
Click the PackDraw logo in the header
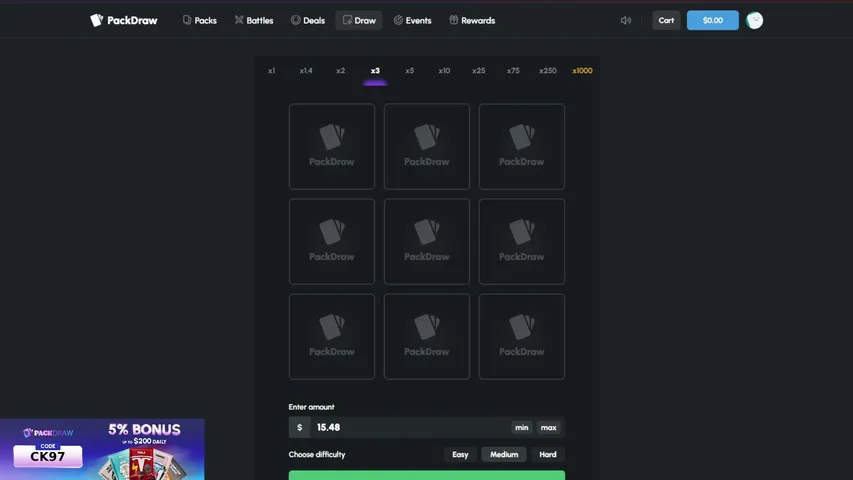click(x=123, y=20)
